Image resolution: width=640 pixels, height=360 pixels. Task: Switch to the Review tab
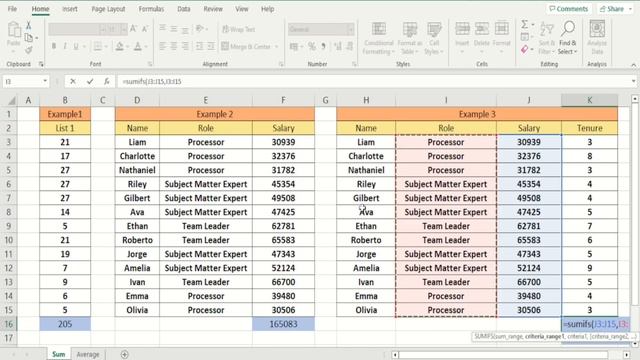[213, 9]
